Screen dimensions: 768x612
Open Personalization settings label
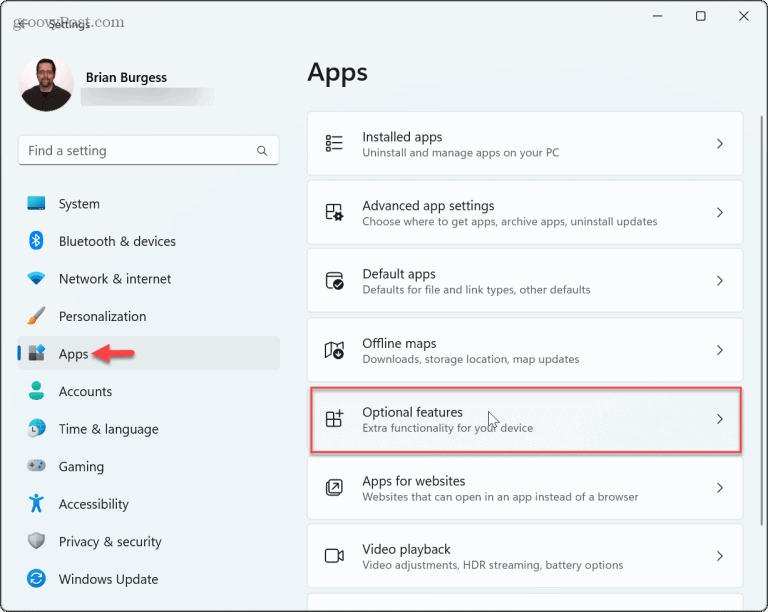pyautogui.click(x=102, y=316)
